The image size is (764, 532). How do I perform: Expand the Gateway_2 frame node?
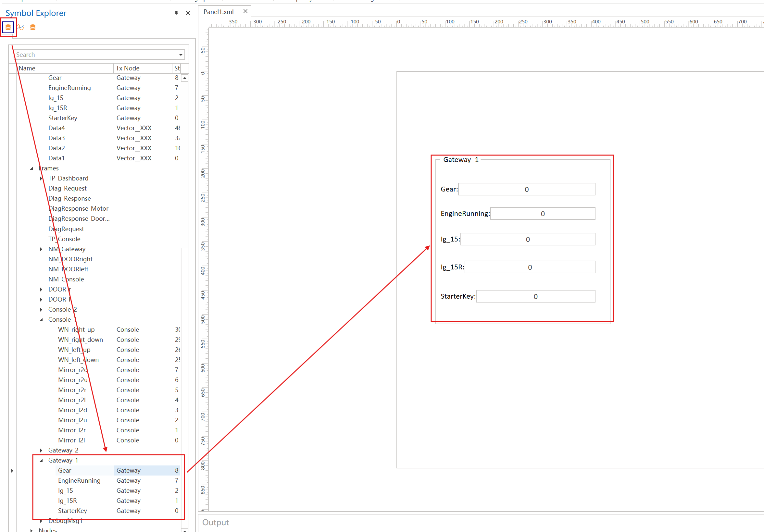click(41, 451)
